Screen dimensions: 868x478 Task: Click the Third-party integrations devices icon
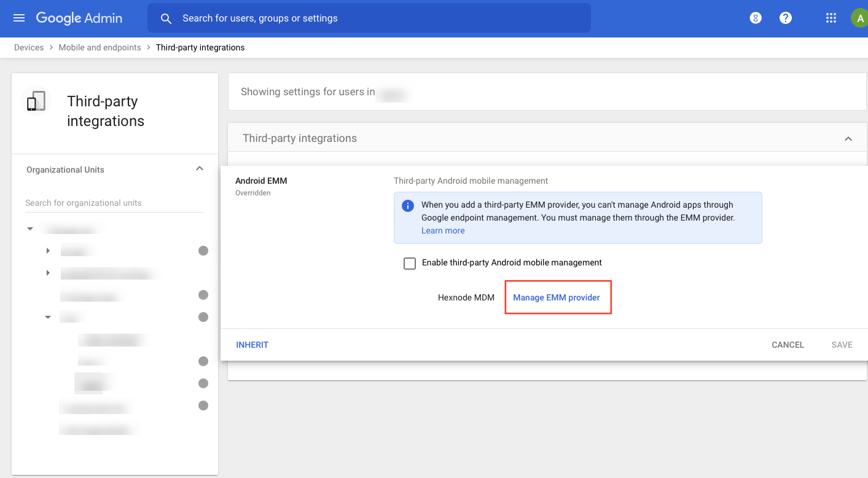click(x=36, y=101)
